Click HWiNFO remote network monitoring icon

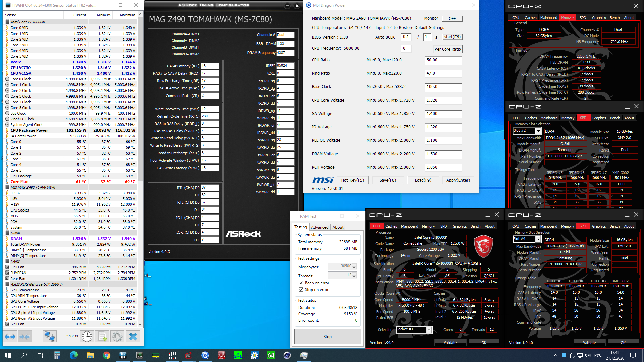pos(50,336)
